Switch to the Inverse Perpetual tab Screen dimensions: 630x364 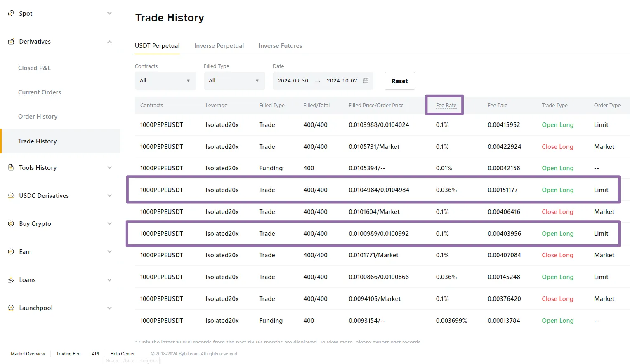click(x=219, y=46)
